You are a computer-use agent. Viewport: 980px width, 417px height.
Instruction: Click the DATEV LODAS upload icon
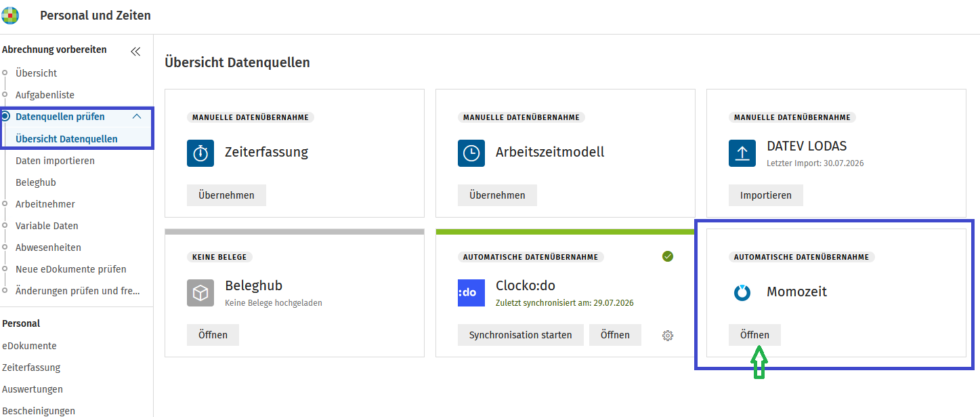pyautogui.click(x=742, y=153)
